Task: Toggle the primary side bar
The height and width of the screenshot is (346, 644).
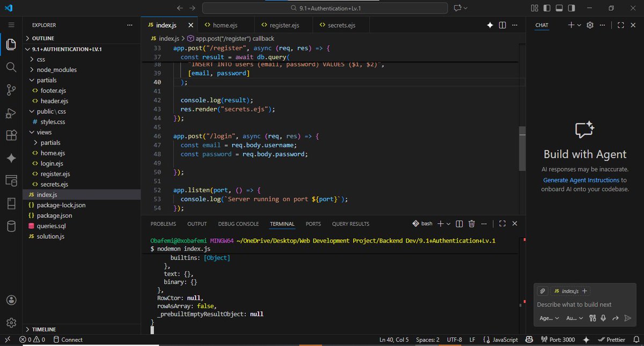Action: pos(546,8)
